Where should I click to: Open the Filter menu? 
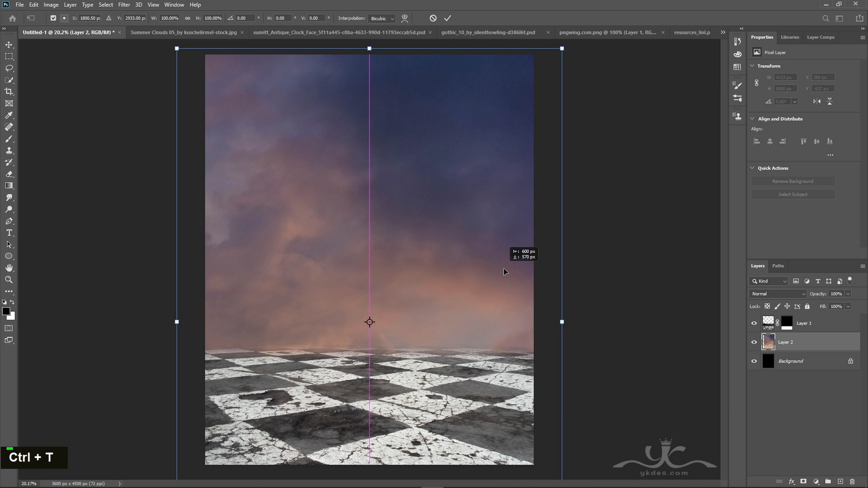tap(124, 5)
